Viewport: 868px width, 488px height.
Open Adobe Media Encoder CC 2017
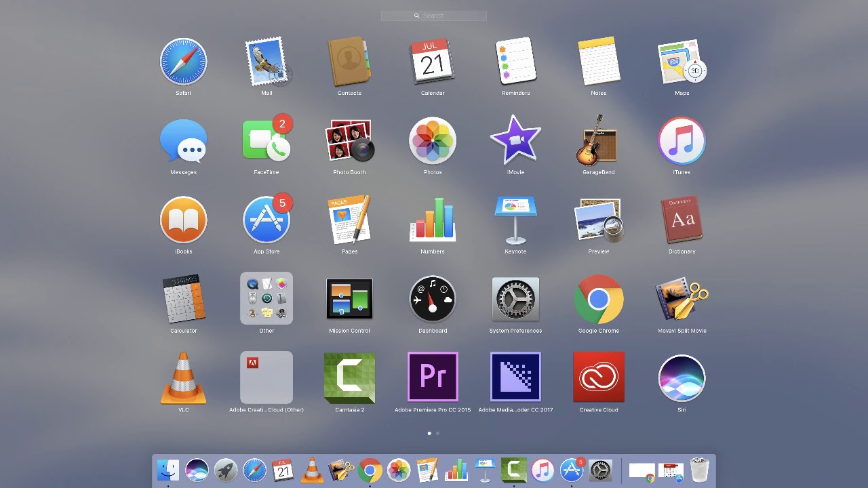coord(515,377)
